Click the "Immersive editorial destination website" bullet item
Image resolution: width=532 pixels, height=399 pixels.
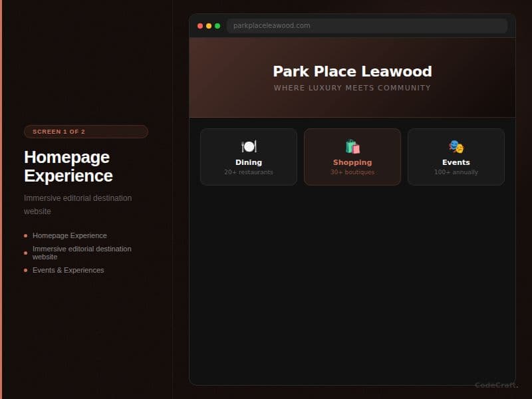[82, 253]
